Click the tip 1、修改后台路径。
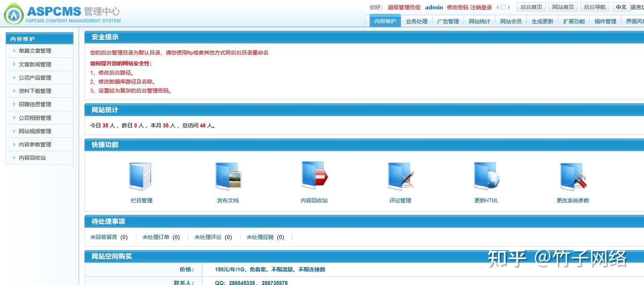This screenshot has height=285, width=644. click(x=112, y=73)
